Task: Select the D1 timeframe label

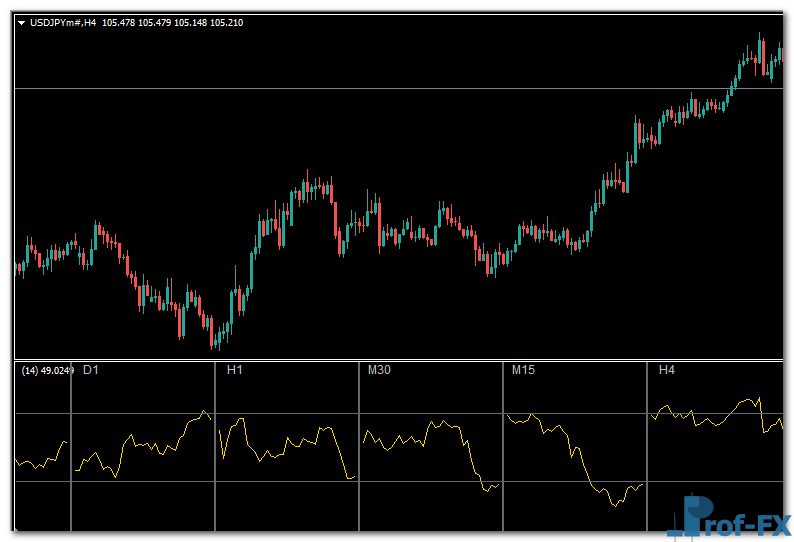Action: 90,370
